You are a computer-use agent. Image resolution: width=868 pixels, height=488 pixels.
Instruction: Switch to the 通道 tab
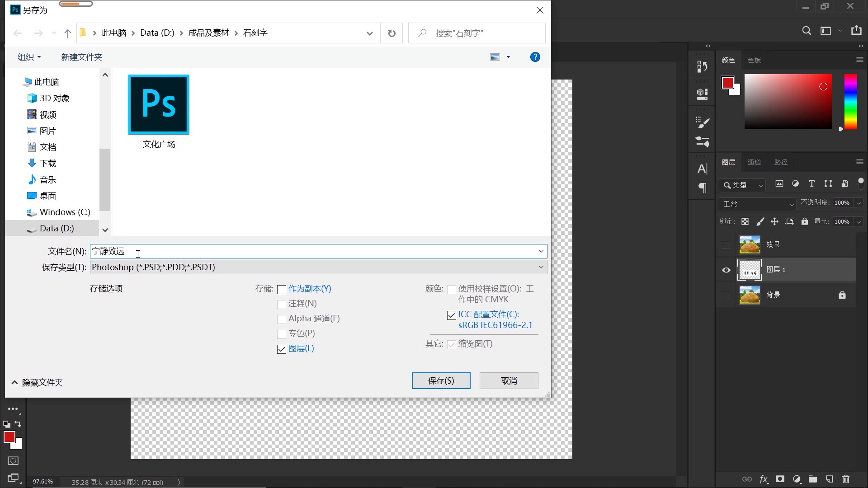tap(754, 162)
